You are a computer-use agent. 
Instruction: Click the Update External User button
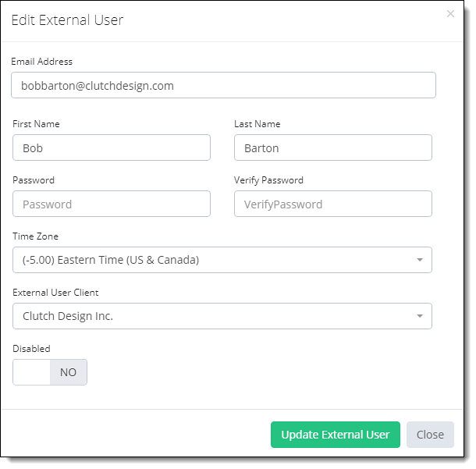tap(335, 435)
